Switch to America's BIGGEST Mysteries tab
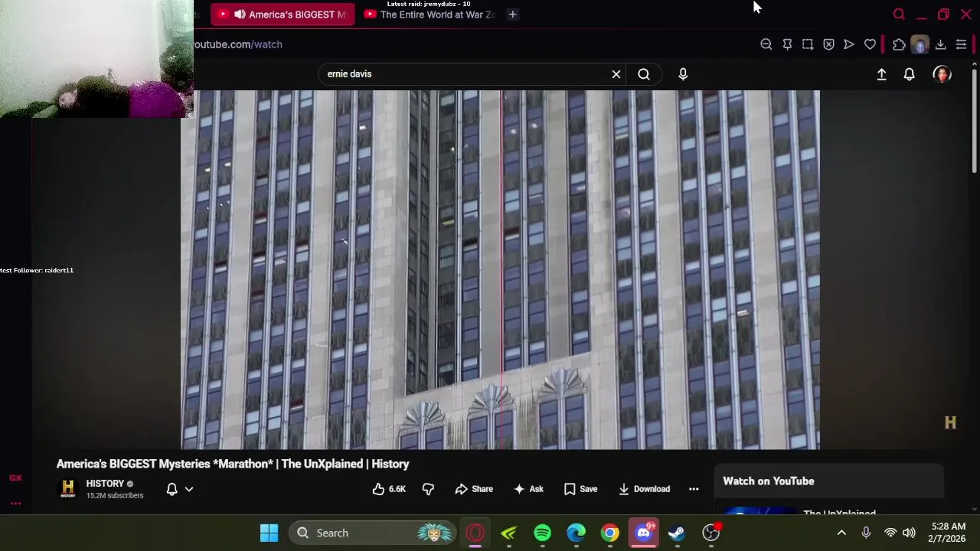The width and height of the screenshot is (980, 551). [283, 15]
